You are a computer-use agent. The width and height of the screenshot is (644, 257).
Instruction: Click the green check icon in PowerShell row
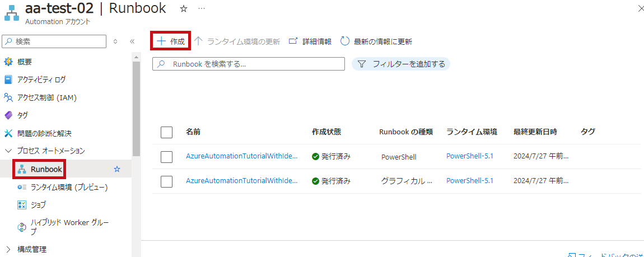[x=315, y=156]
